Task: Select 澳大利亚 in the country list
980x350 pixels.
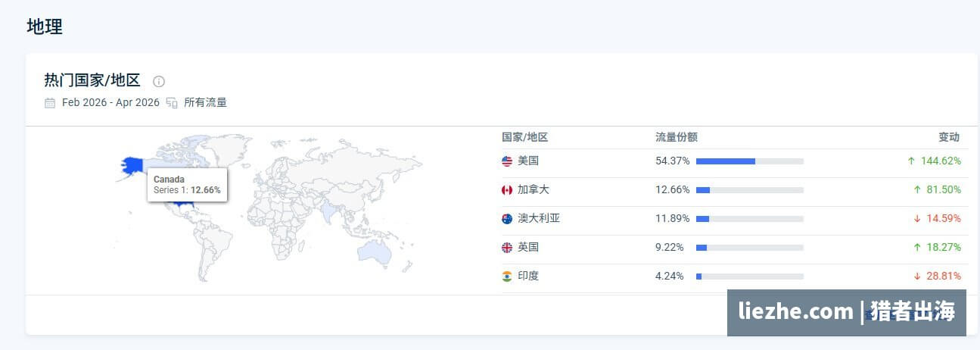Action: [539, 219]
